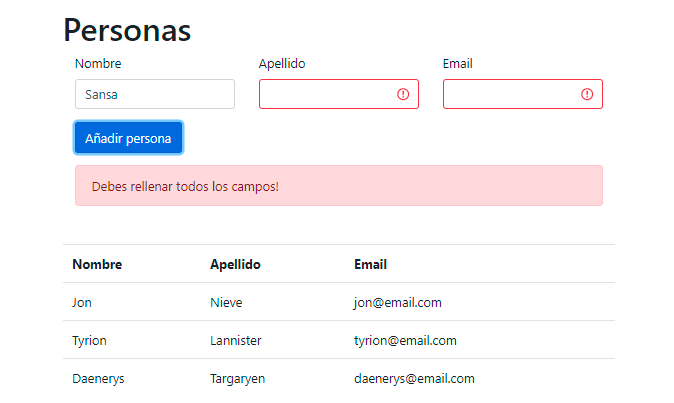Click the Email label above the form input
Image resolution: width=674 pixels, height=403 pixels.
click(458, 64)
